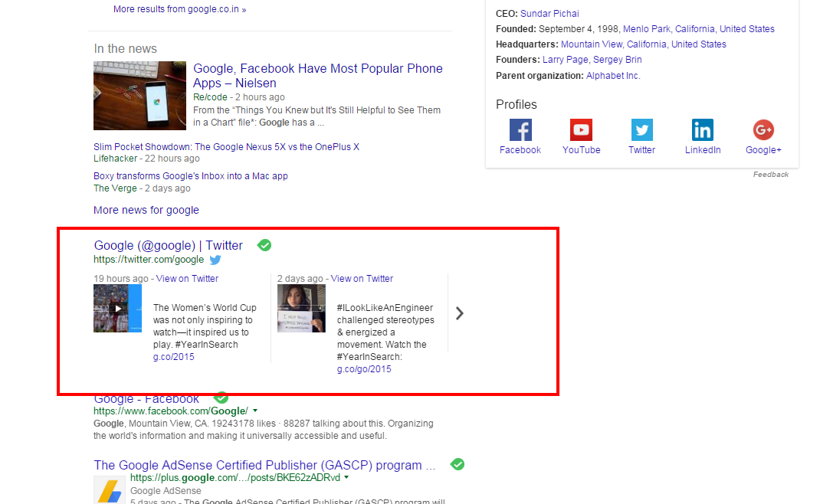The height and width of the screenshot is (504, 820).
Task: Click 'Google AdSense' author name text
Action: pyautogui.click(x=166, y=491)
